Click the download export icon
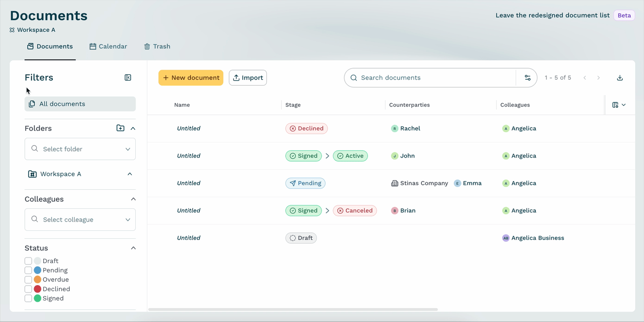This screenshot has height=322, width=644. coord(620,78)
